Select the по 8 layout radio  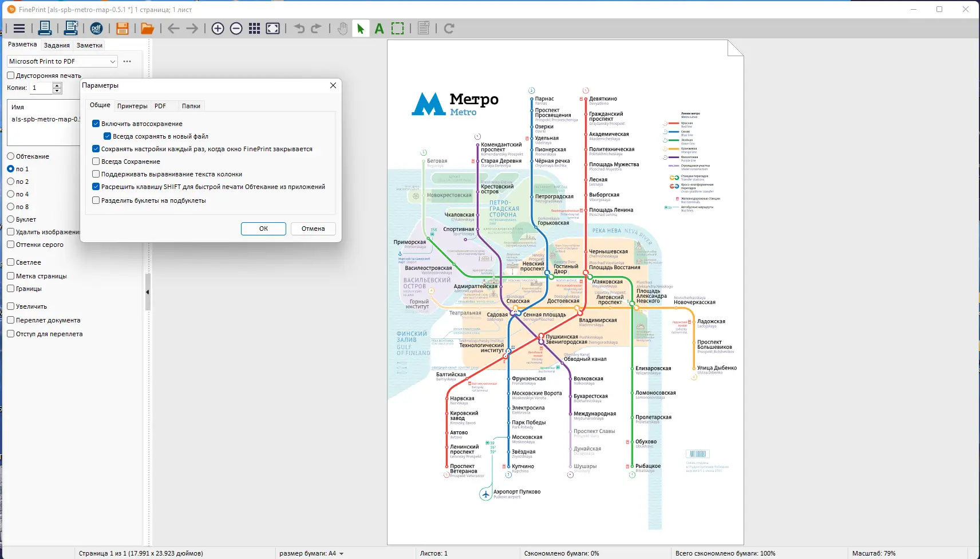pyautogui.click(x=10, y=207)
